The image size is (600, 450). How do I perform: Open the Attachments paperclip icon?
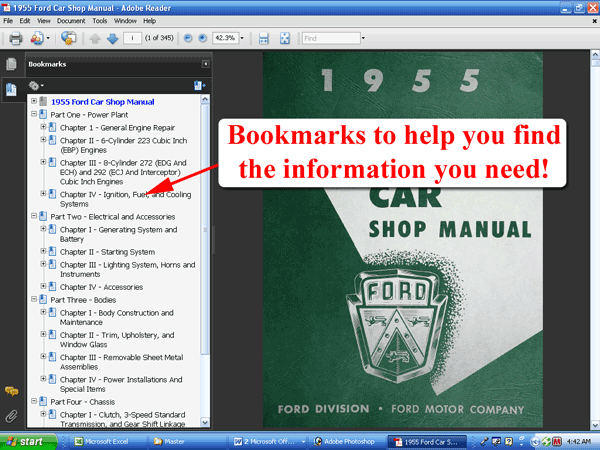coord(11,416)
